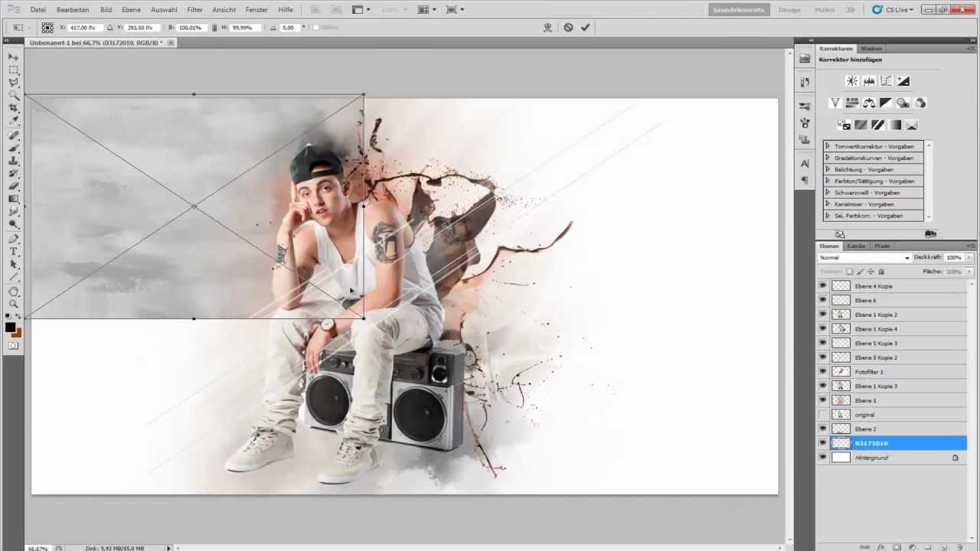Switch to the Masken tab
Image resolution: width=980 pixels, height=551 pixels.
872,48
